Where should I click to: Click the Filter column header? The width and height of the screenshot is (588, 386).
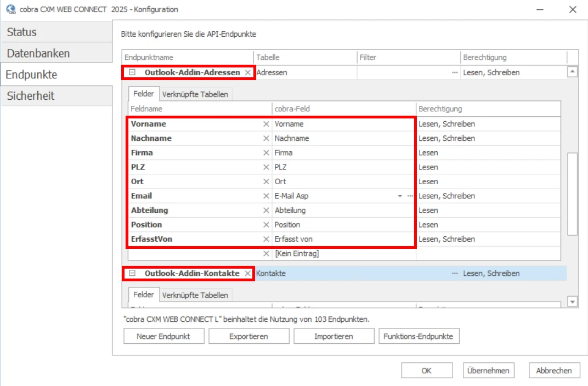[x=409, y=58]
